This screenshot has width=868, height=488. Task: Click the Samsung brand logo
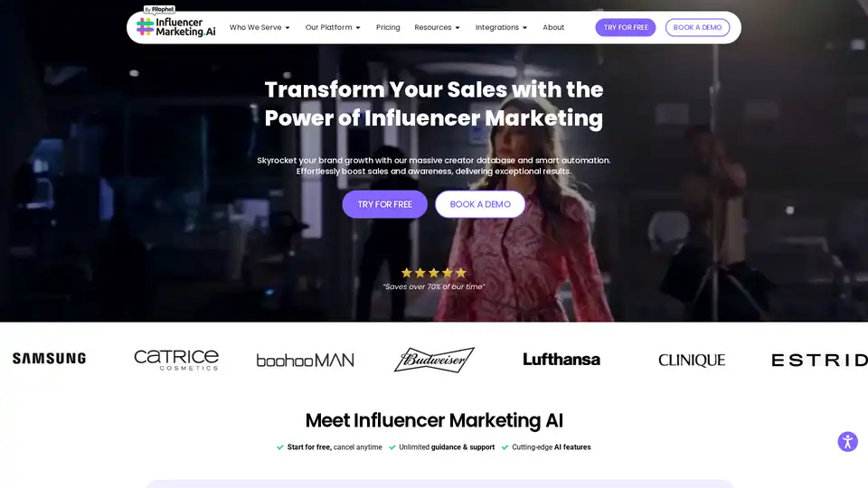coord(49,359)
